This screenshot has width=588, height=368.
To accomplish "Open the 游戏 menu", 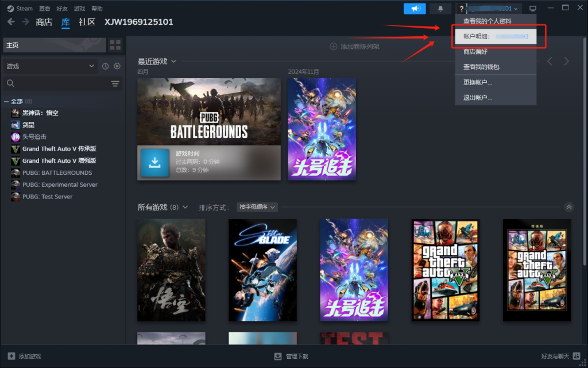I will (79, 8).
